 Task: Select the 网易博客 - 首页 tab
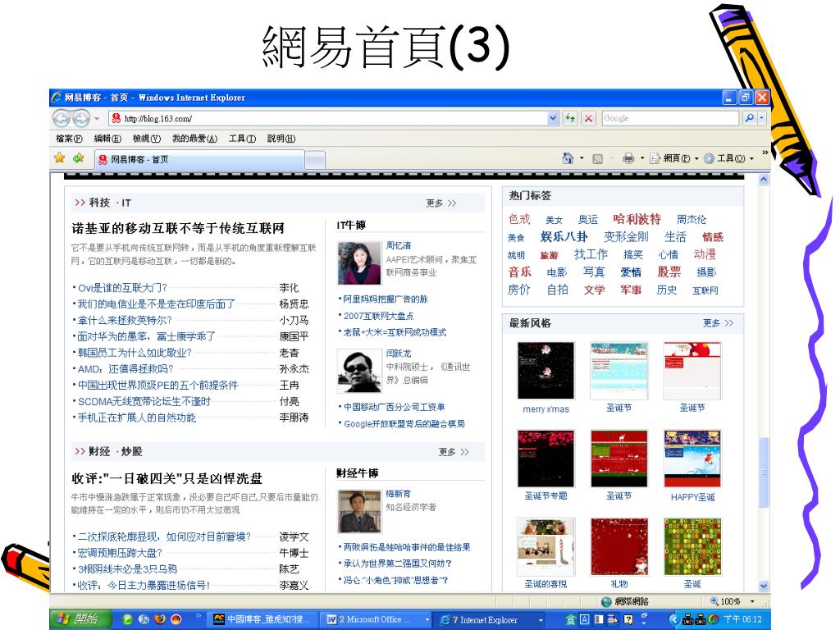(x=199, y=159)
